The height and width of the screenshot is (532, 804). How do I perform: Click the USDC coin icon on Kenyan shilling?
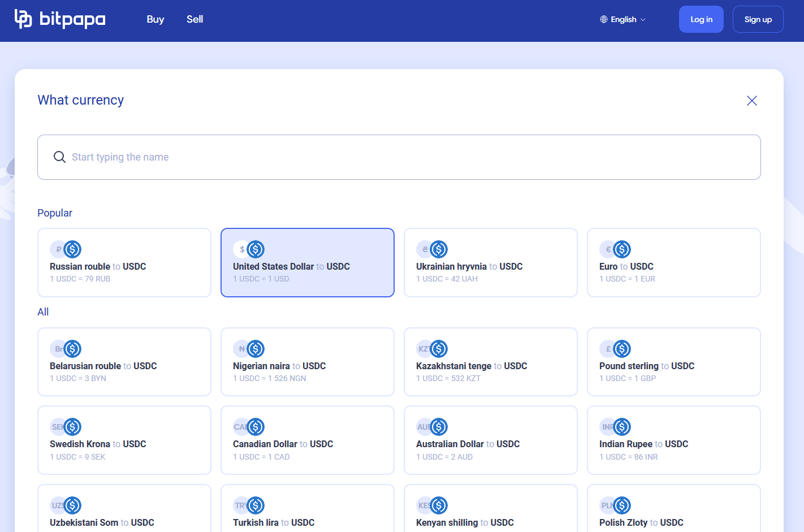point(439,505)
